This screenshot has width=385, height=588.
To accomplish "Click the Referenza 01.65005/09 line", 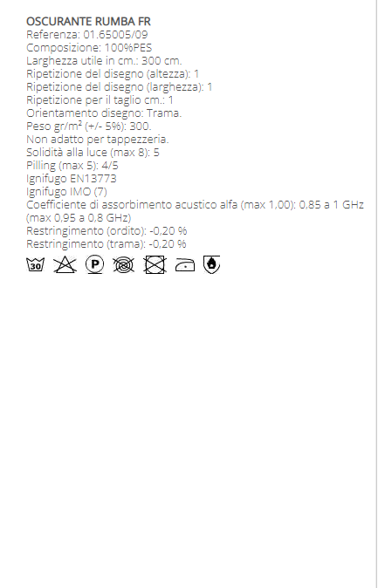I will point(87,35).
